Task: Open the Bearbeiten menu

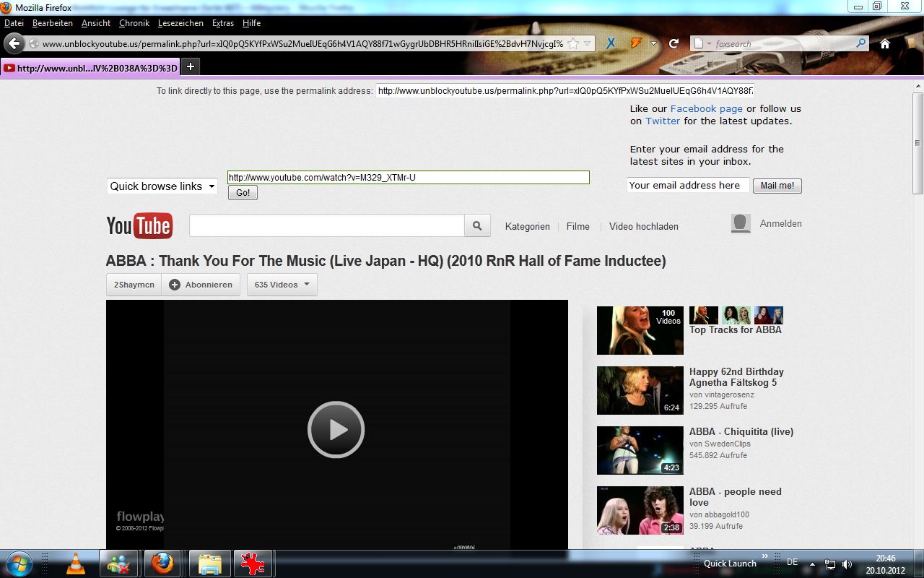Action: click(53, 23)
